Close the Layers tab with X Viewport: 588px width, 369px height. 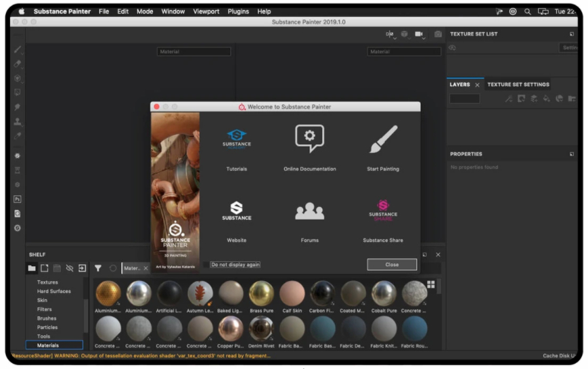coord(477,85)
